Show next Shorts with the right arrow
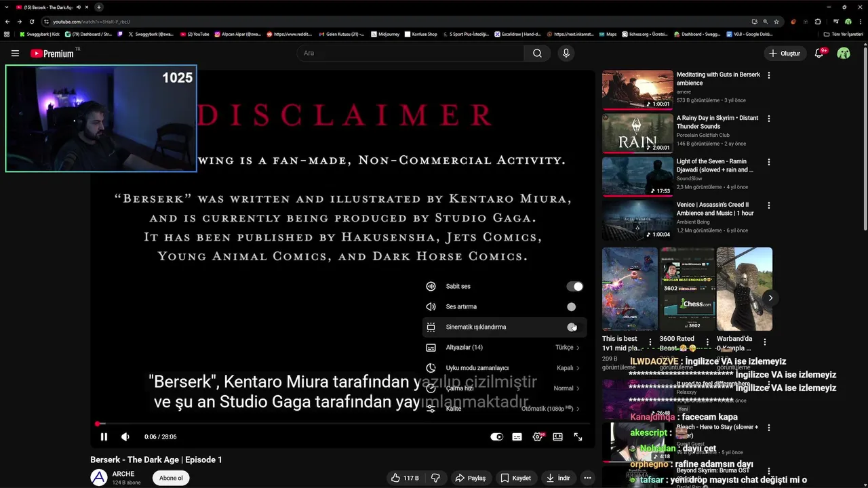The width and height of the screenshot is (868, 488). click(770, 298)
